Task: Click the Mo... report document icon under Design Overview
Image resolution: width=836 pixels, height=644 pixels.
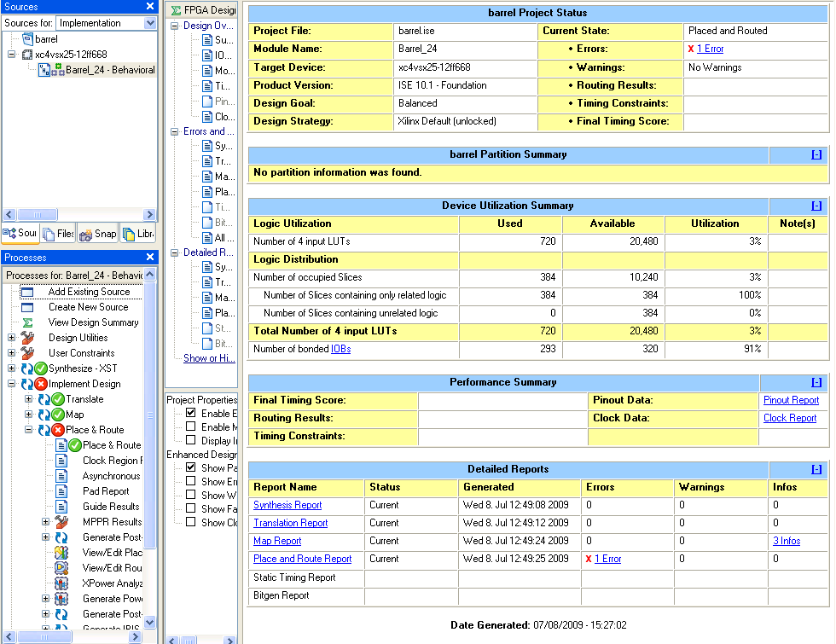Action: click(207, 70)
